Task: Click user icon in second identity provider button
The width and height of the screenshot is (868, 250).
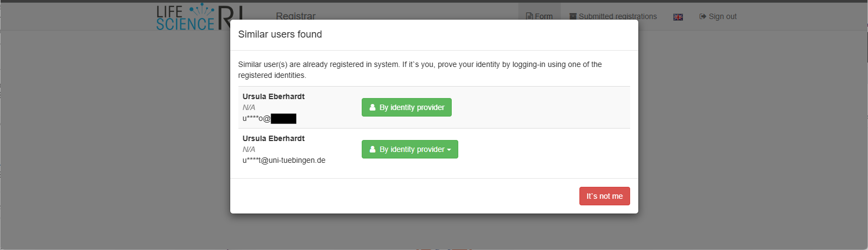Action: click(x=373, y=149)
